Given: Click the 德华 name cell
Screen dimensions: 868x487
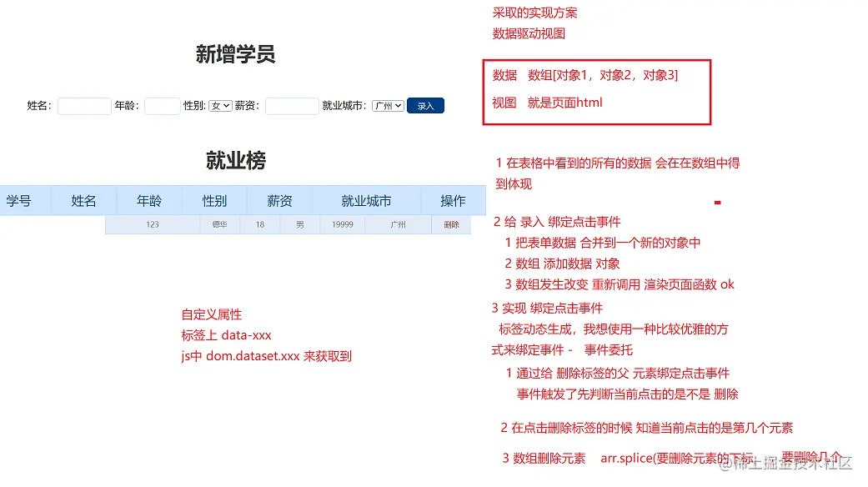Looking at the screenshot, I should tap(220, 224).
